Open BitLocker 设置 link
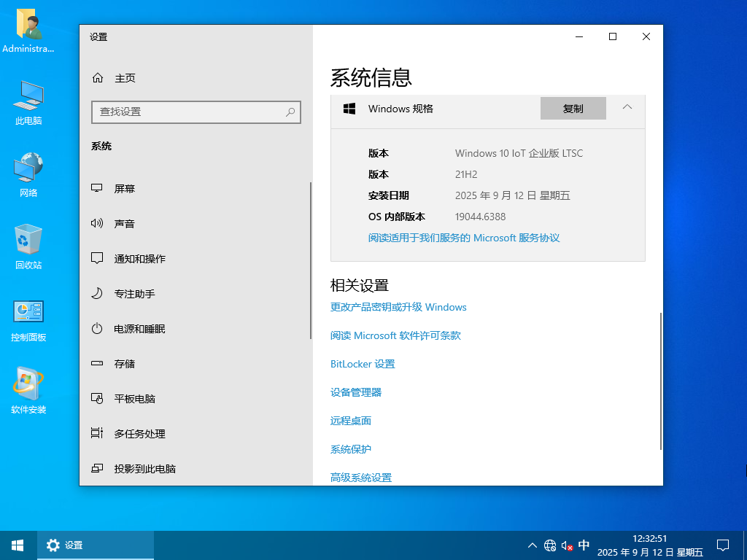Screen dimensions: 747x560 click(x=363, y=364)
